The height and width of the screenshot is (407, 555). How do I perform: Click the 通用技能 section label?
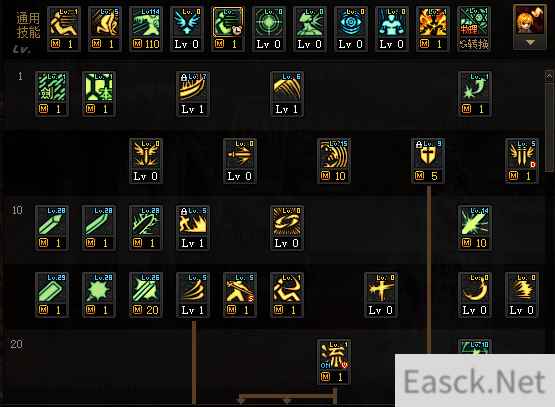click(x=28, y=25)
